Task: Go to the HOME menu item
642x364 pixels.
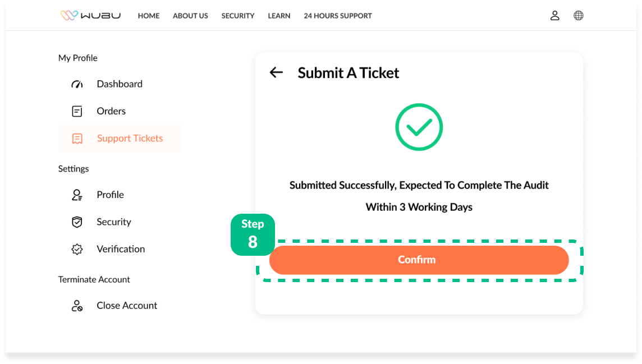Action: coord(149,16)
